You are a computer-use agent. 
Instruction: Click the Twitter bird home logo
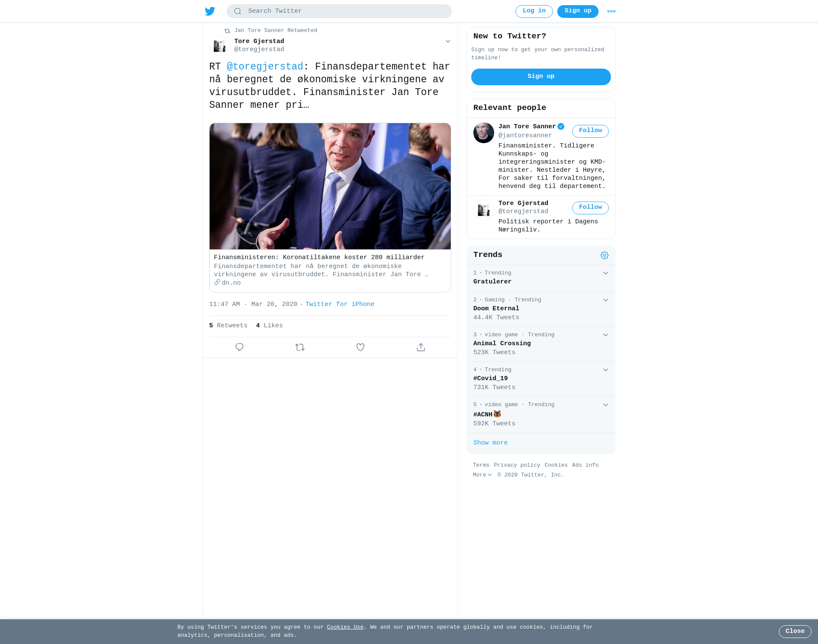pyautogui.click(x=210, y=11)
